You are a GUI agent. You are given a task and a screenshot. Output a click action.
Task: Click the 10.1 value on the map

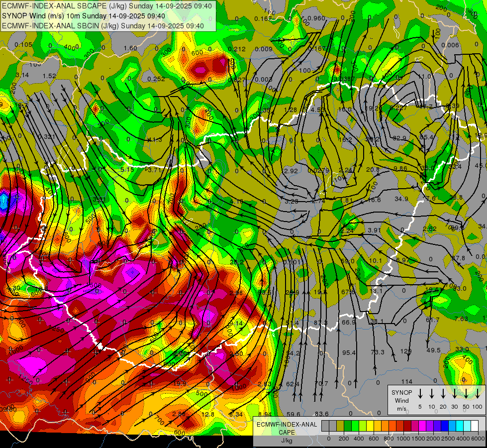(x=375, y=260)
